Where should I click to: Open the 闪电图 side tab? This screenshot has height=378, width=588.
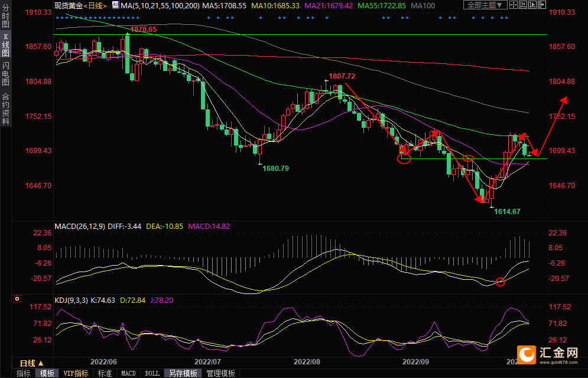pos(5,74)
